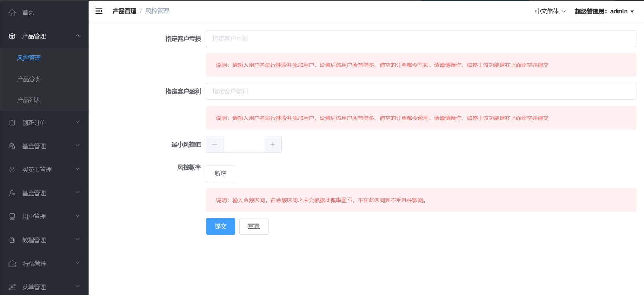
Task: Open the 中文简体 language dropdown
Action: (550, 11)
